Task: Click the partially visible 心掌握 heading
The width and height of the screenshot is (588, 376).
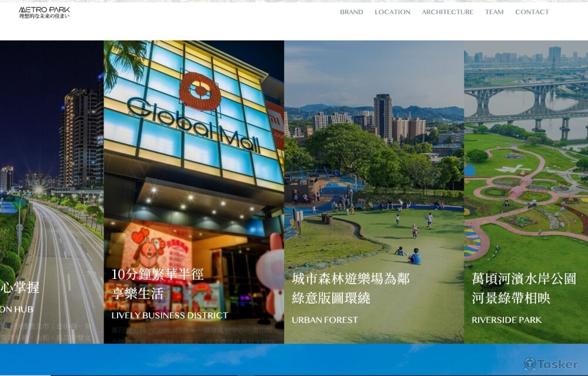Action: [x=19, y=287]
